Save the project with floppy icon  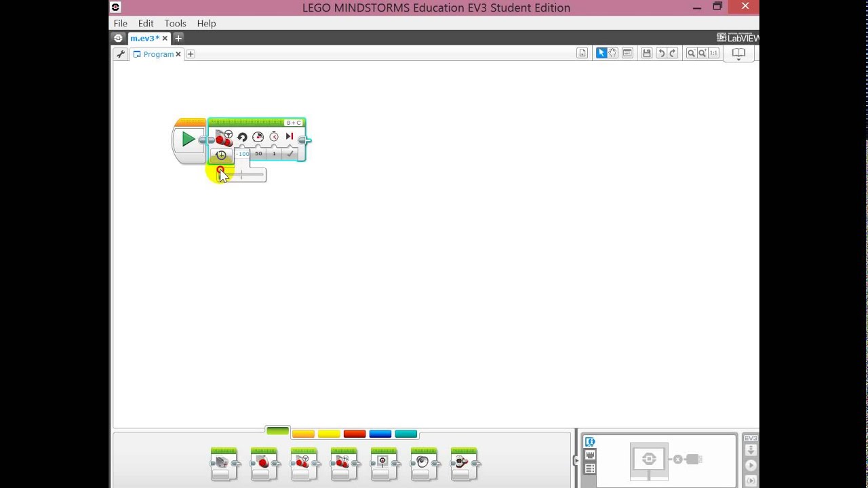(647, 53)
